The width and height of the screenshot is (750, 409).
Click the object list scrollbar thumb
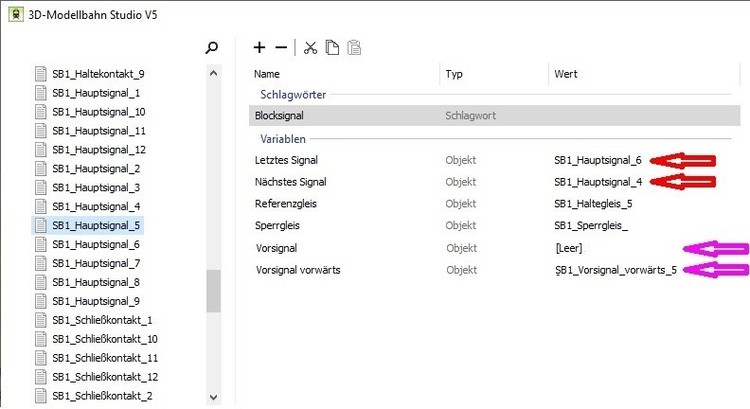coord(213,291)
